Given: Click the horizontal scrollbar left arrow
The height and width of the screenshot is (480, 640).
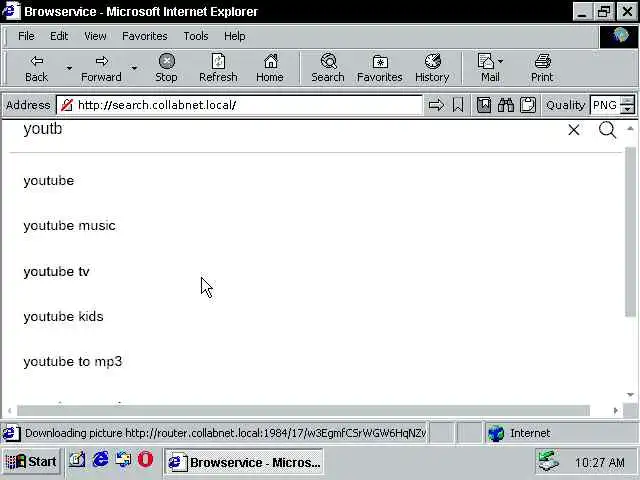Looking at the screenshot, I should pyautogui.click(x=9, y=411).
